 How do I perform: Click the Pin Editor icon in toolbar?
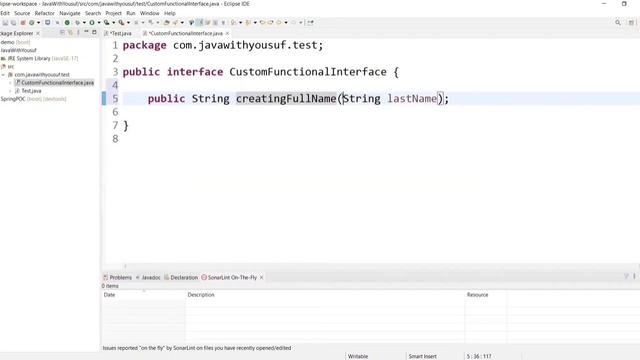(311, 23)
